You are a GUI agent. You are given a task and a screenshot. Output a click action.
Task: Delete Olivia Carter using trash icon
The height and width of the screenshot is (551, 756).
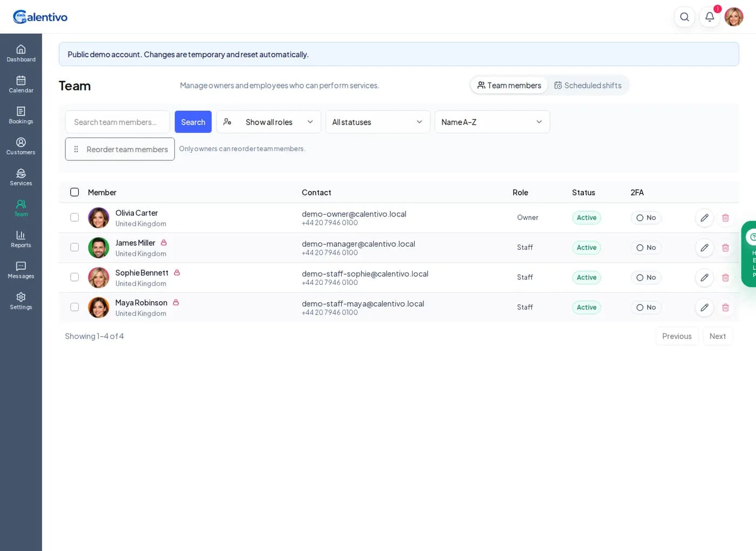tap(725, 217)
